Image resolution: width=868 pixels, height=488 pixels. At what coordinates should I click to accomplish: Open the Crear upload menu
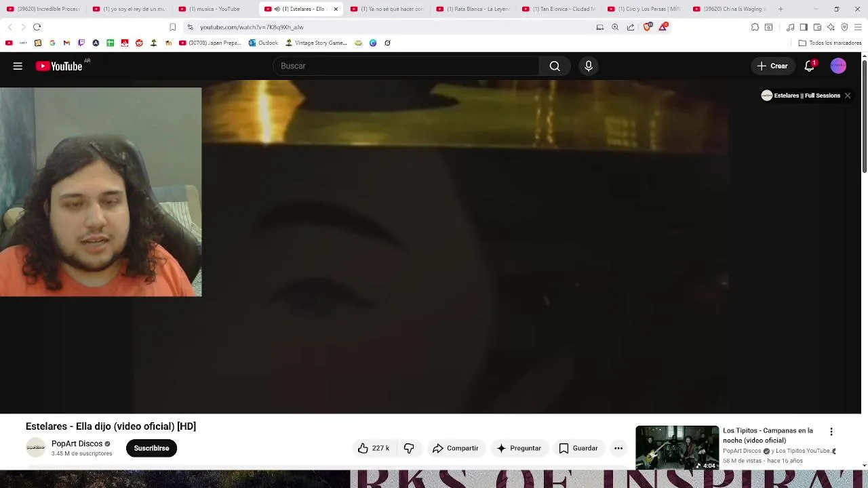pyautogui.click(x=772, y=66)
